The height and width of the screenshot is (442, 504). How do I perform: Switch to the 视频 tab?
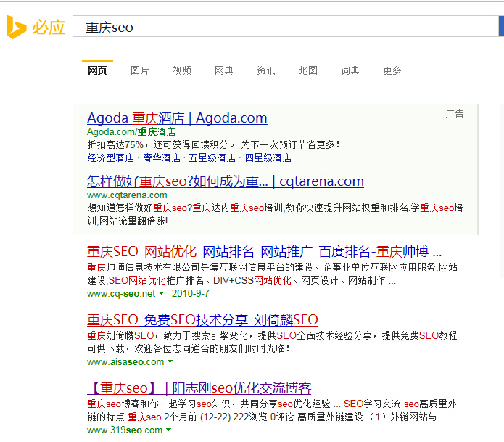(182, 70)
